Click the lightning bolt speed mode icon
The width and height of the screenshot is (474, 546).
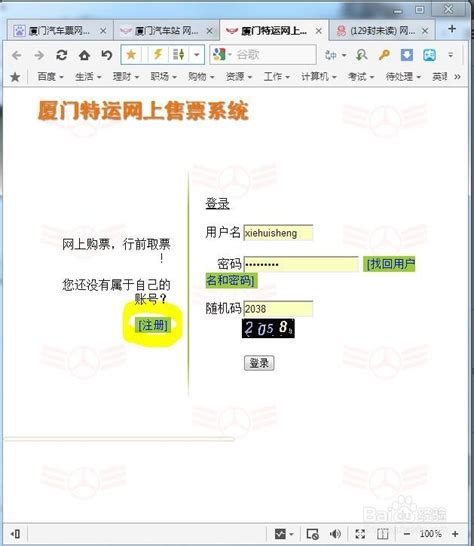[158, 54]
